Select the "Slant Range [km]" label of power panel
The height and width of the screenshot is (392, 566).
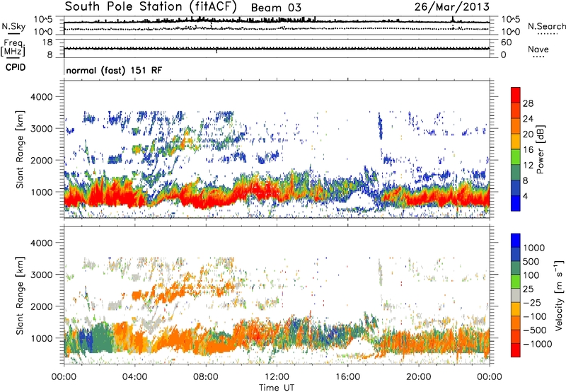click(x=20, y=149)
